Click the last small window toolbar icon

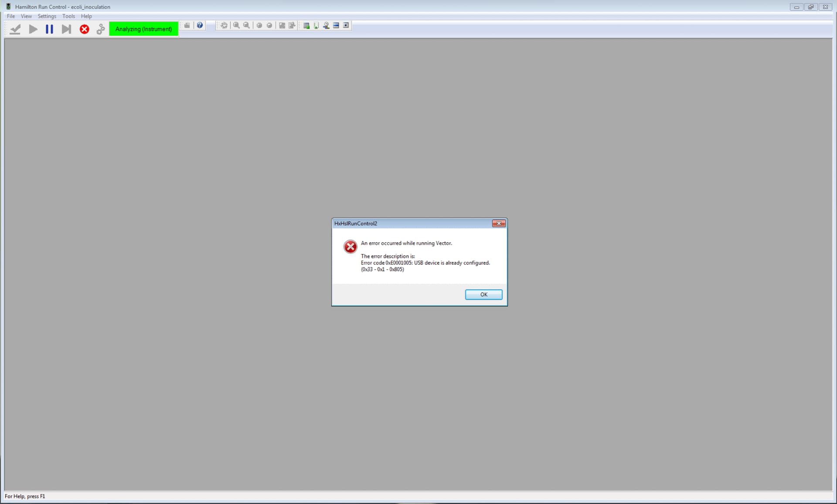pos(346,25)
